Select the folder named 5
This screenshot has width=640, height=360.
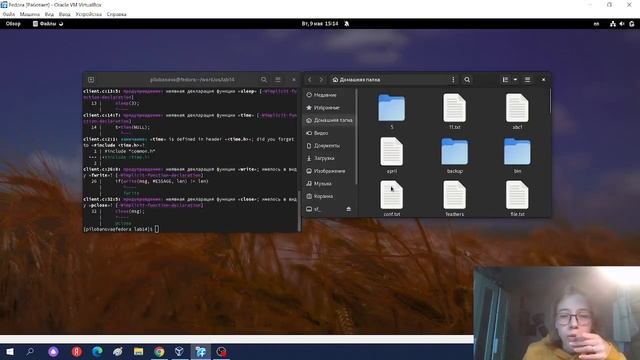pos(392,111)
